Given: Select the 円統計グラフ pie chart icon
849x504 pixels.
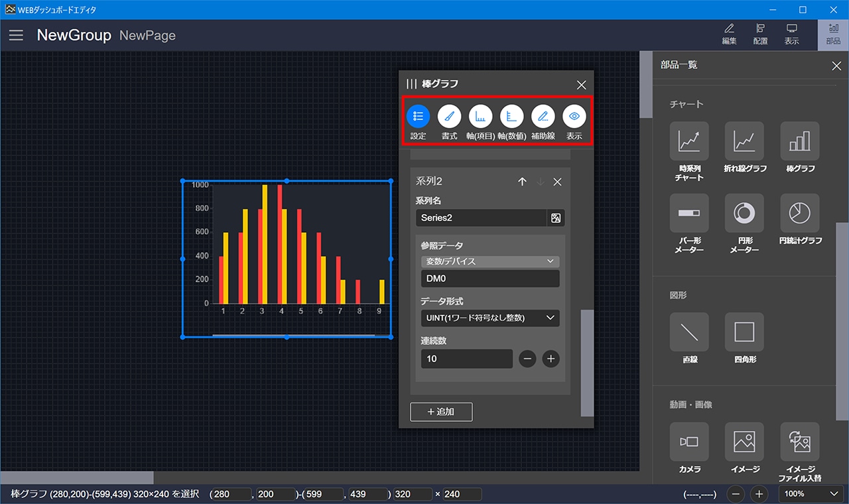Looking at the screenshot, I should coord(799,213).
